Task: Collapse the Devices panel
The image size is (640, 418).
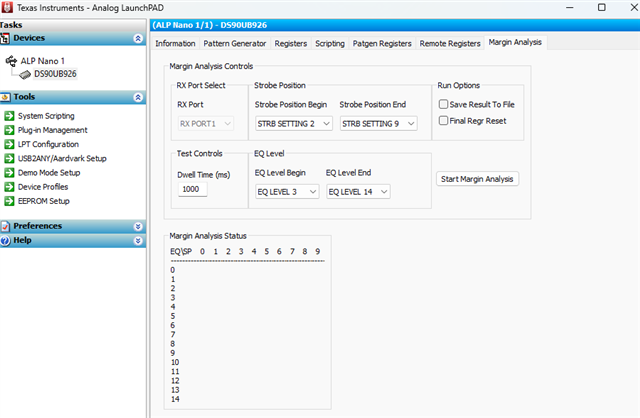Action: [138, 38]
